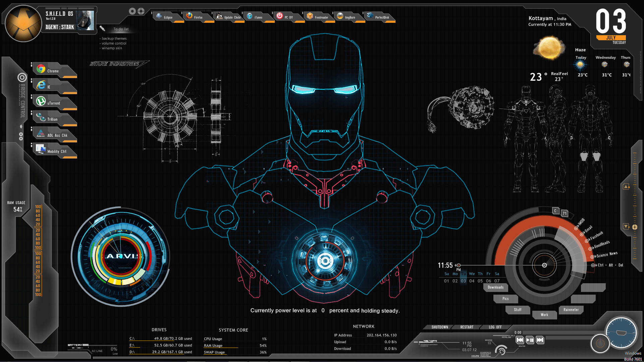Click the Downloads shortcut button
644x362 pixels.
pos(496,287)
